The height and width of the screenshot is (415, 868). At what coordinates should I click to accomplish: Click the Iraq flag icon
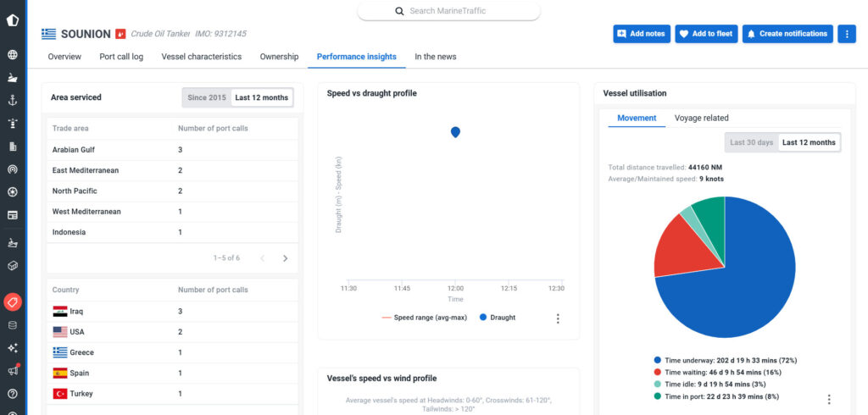pyautogui.click(x=60, y=312)
